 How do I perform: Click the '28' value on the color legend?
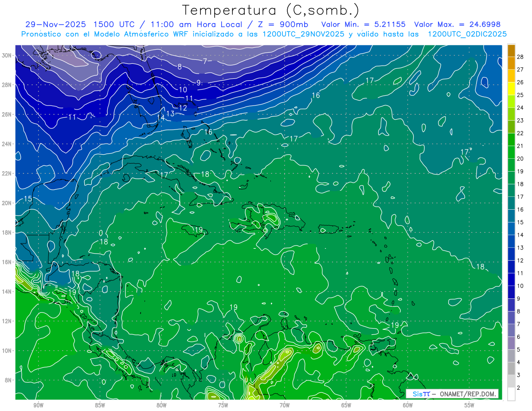click(520, 56)
